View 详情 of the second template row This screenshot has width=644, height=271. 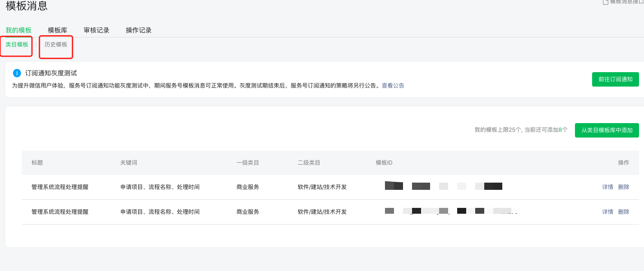pyautogui.click(x=607, y=211)
